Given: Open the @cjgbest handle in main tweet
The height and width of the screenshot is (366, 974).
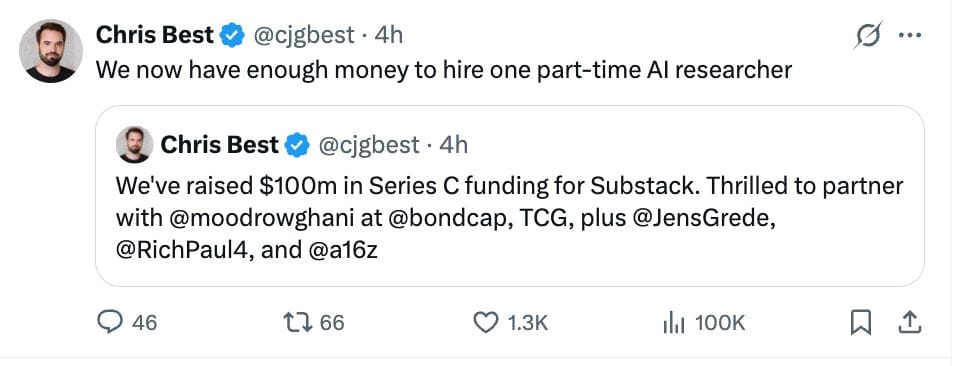Looking at the screenshot, I should (x=303, y=35).
